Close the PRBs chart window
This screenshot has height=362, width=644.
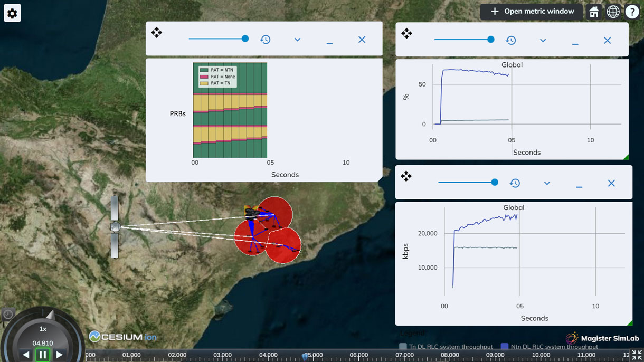(x=362, y=40)
